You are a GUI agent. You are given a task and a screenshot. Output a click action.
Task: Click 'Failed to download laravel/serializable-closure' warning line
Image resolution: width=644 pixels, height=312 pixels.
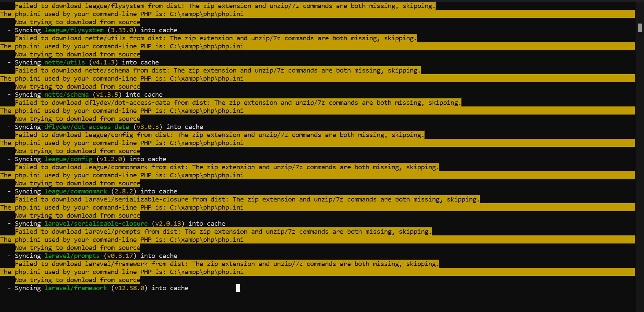(x=247, y=199)
